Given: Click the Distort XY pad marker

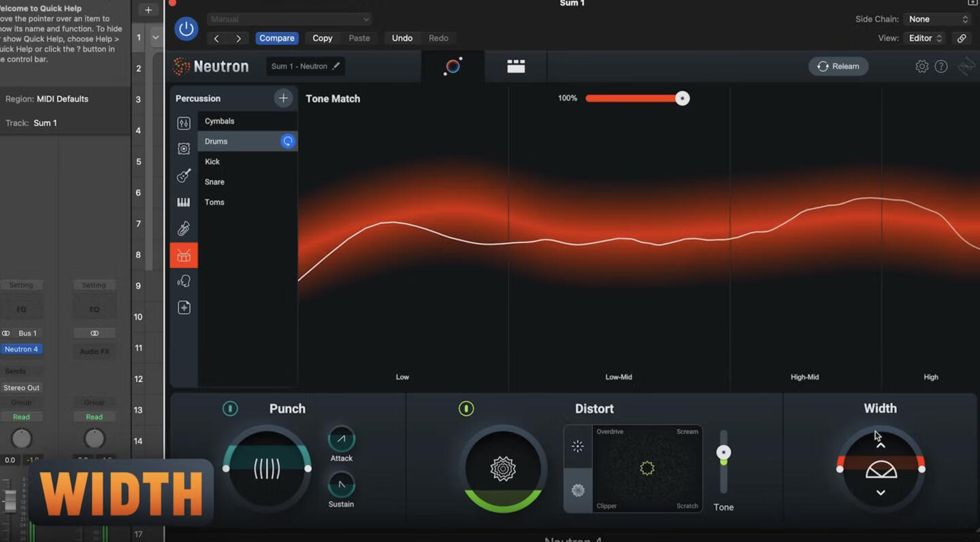Looking at the screenshot, I should 647,468.
